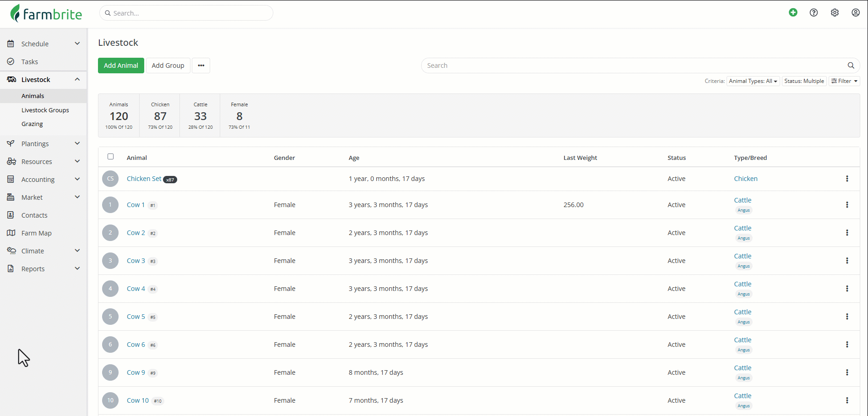Open the kebab menu for Cow 4 row
Viewport: 868px width, 416px height.
[847, 289]
